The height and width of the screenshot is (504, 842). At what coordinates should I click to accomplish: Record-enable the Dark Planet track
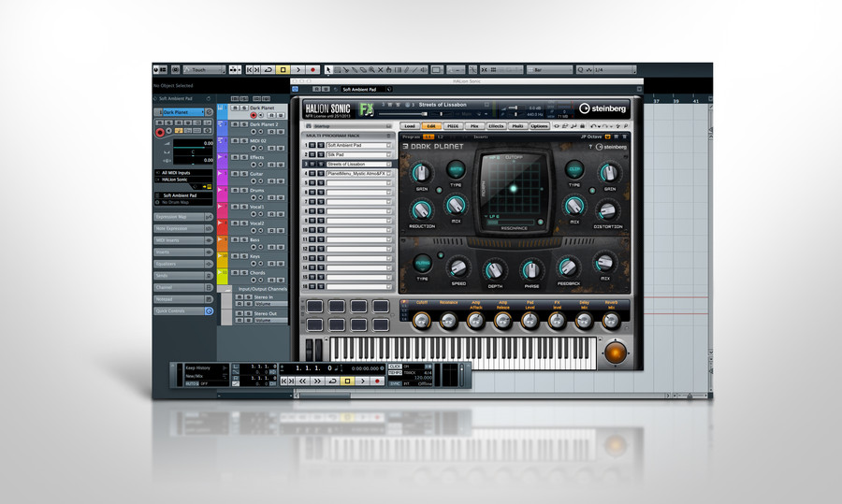[254, 115]
